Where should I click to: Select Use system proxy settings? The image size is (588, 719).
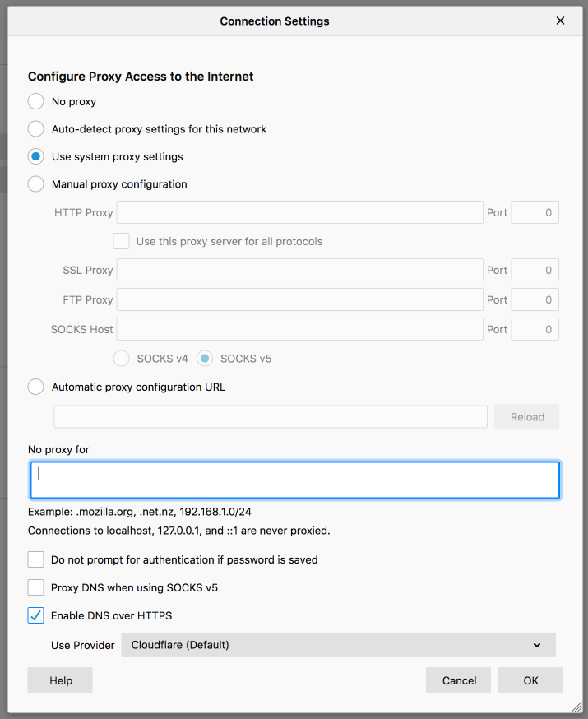pos(35,156)
